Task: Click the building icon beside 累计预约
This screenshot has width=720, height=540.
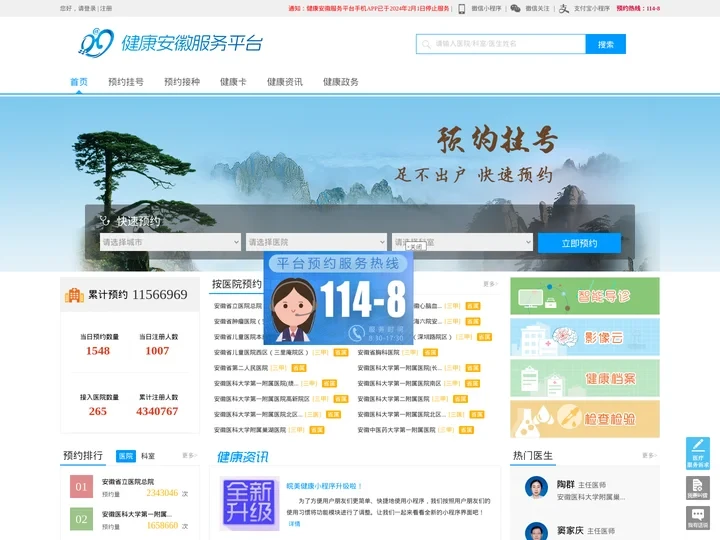Action: coord(74,295)
